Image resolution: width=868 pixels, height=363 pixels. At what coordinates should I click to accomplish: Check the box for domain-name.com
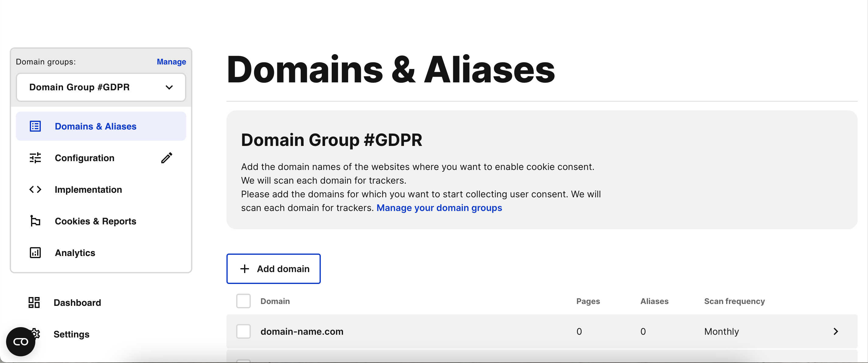pos(243,331)
